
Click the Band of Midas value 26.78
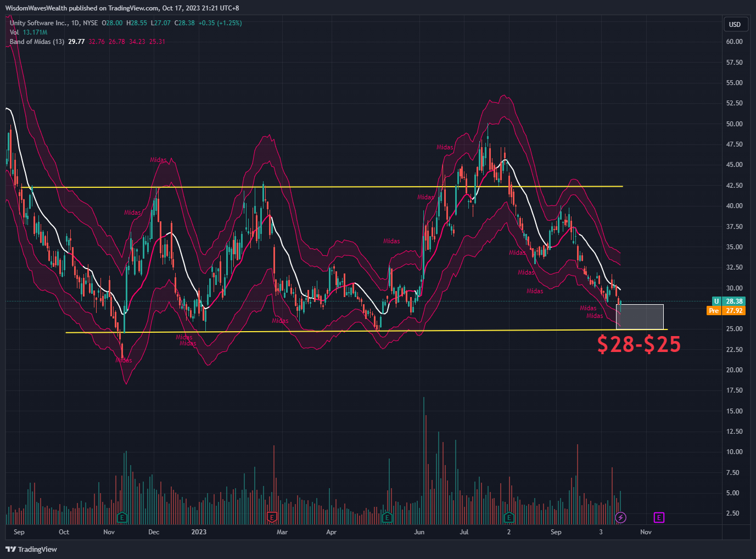point(117,42)
